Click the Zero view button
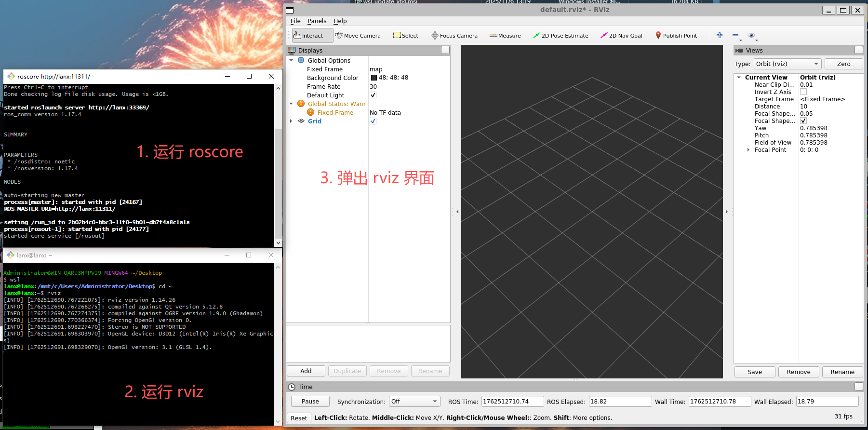This screenshot has width=868, height=430. 844,64
